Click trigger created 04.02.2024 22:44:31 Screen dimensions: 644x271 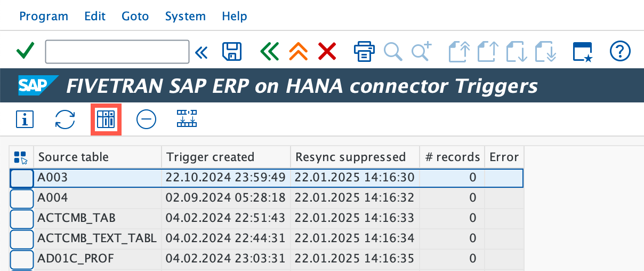226,238
